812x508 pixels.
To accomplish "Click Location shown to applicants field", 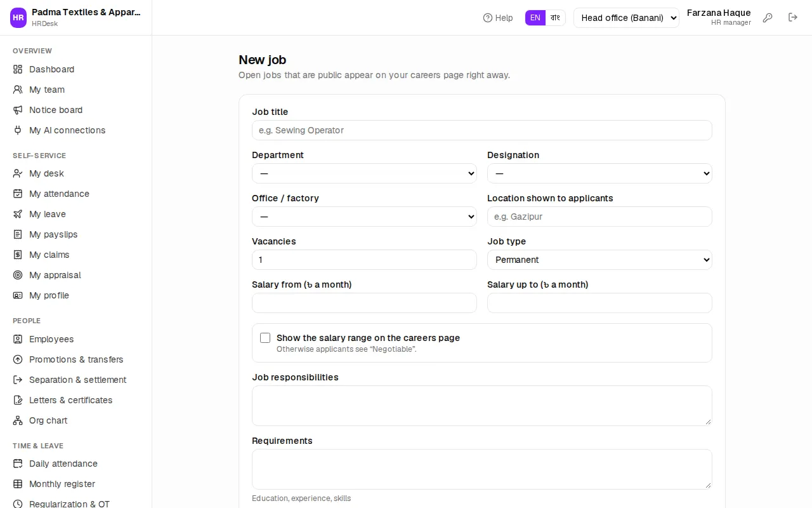I will (x=599, y=217).
